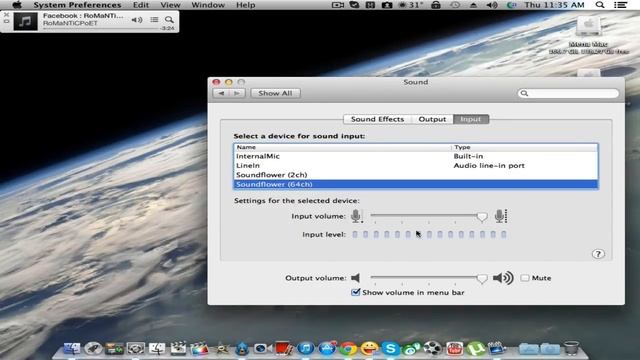Close the mini player with its X
The height and width of the screenshot is (360, 640).
[x=6, y=14]
